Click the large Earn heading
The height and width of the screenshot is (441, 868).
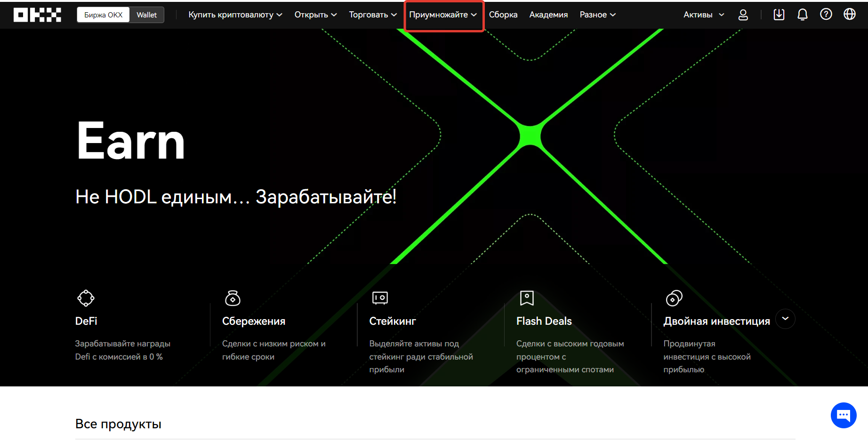(131, 141)
